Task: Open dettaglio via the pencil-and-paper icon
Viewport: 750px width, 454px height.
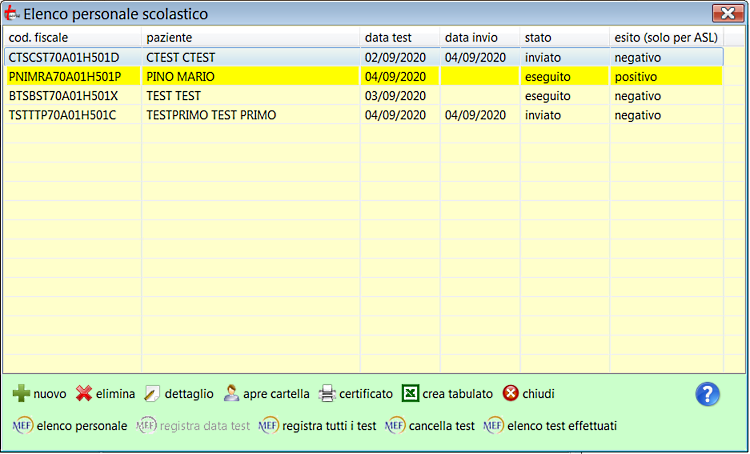Action: (152, 394)
